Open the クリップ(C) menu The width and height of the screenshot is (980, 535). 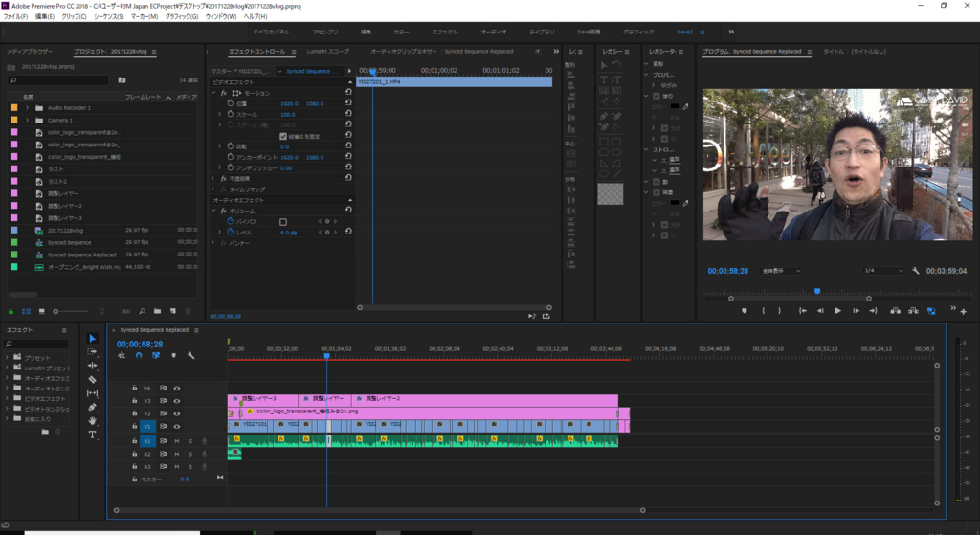coord(74,16)
